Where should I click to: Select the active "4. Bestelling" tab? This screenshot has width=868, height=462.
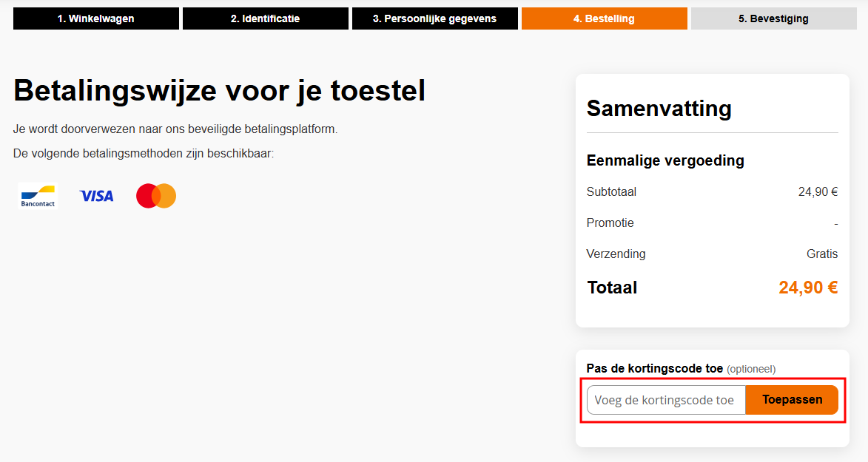coord(604,18)
